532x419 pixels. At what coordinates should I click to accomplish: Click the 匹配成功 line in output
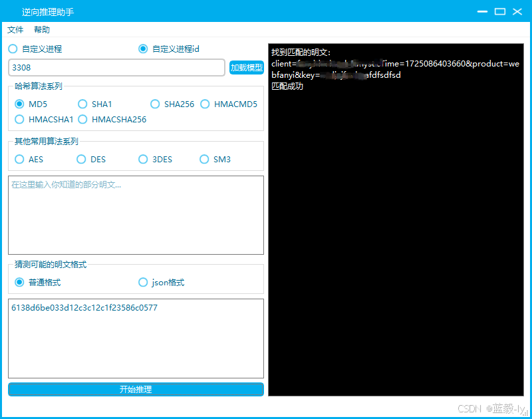287,86
